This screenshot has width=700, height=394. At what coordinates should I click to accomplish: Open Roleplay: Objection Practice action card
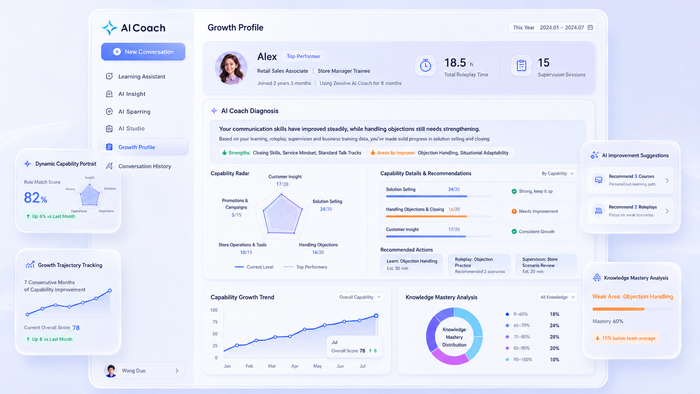click(x=480, y=265)
